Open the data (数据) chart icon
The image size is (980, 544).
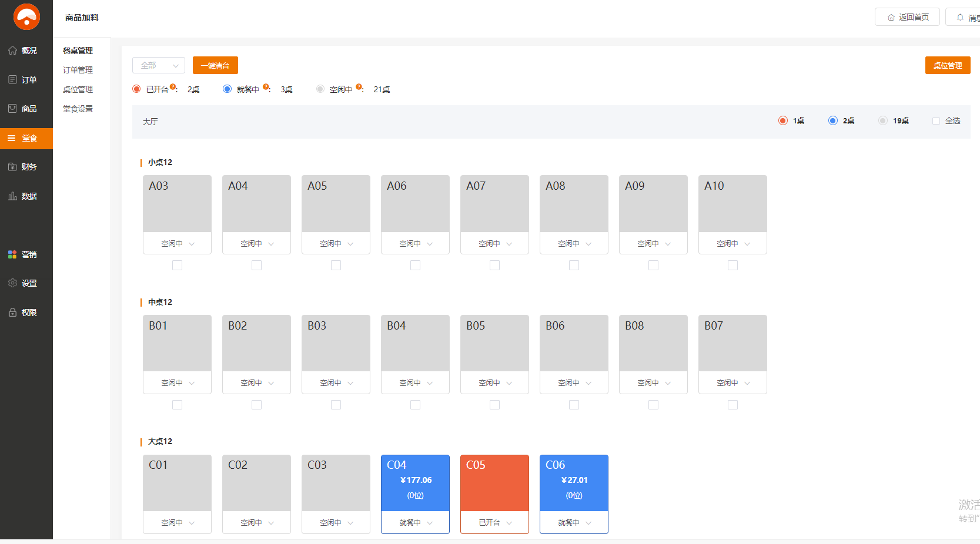(x=12, y=196)
